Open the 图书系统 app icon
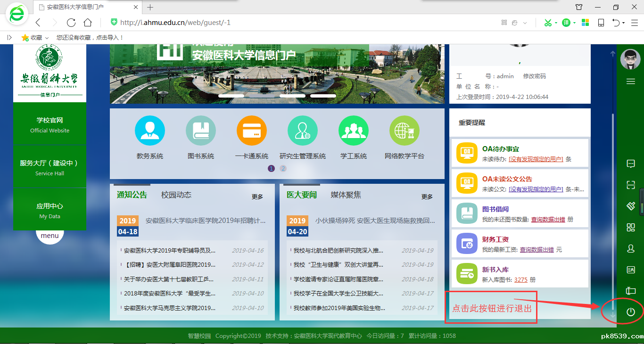The height and width of the screenshot is (344, 644). [x=201, y=131]
